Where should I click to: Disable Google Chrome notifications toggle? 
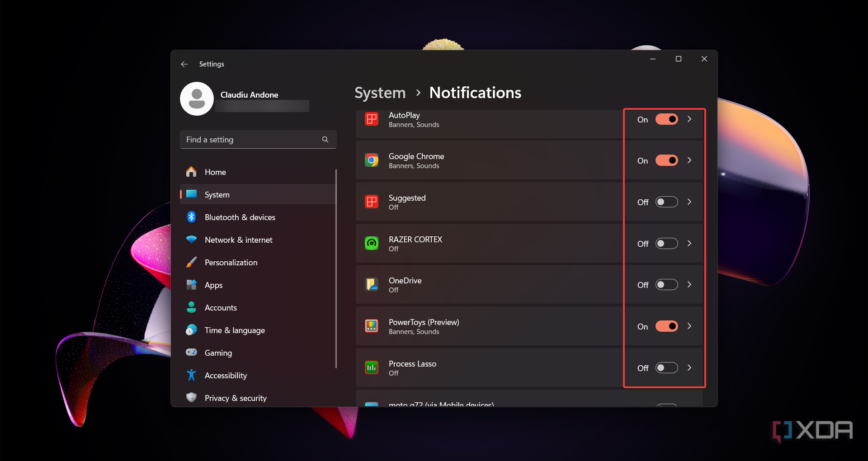click(667, 160)
